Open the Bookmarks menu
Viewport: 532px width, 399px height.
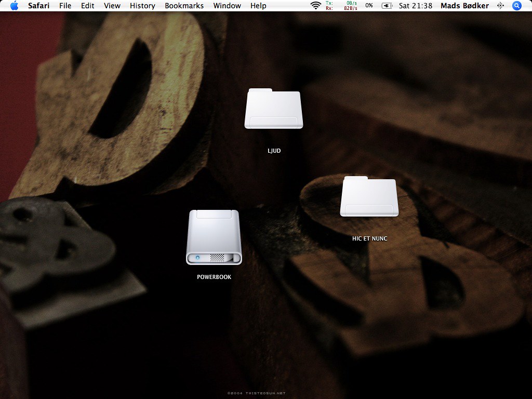point(184,6)
